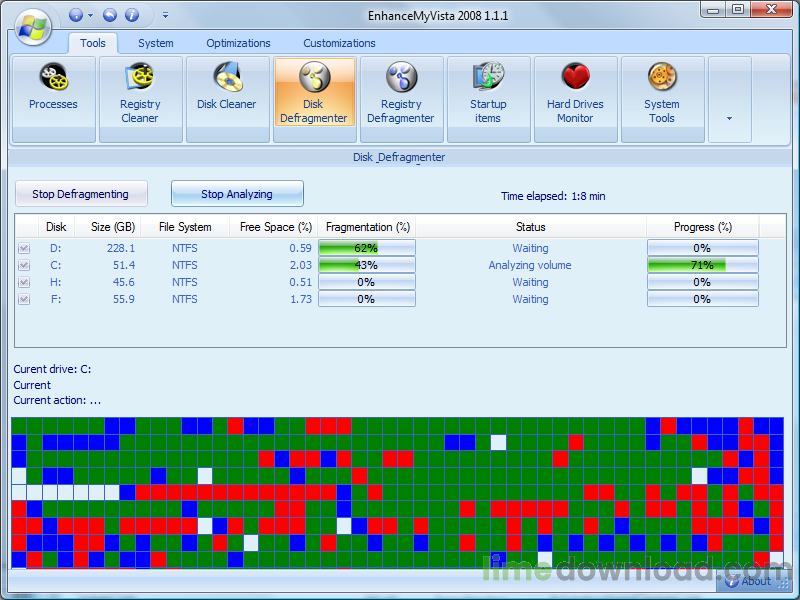Click the C: drive 71% progress bar
The height and width of the screenshot is (600, 800).
coord(702,265)
